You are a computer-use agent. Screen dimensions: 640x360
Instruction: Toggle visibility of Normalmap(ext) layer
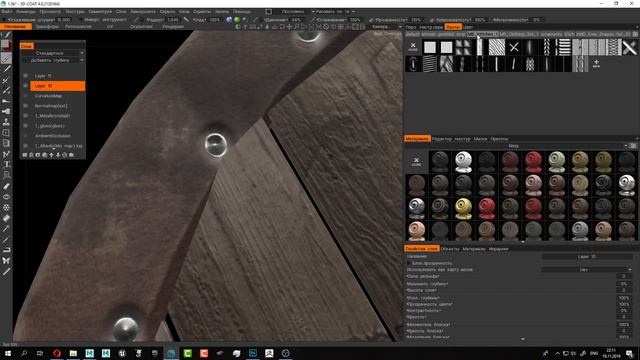point(26,106)
